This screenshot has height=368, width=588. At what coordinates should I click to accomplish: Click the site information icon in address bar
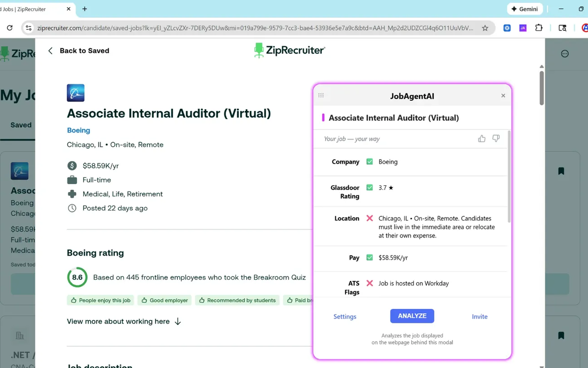click(x=28, y=28)
